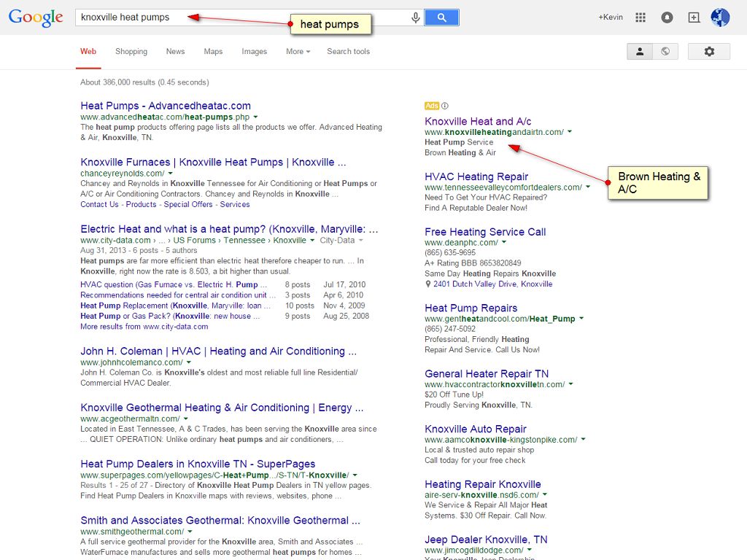This screenshot has height=560, width=747.
Task: Click the Ads info circle icon
Action: tap(444, 106)
